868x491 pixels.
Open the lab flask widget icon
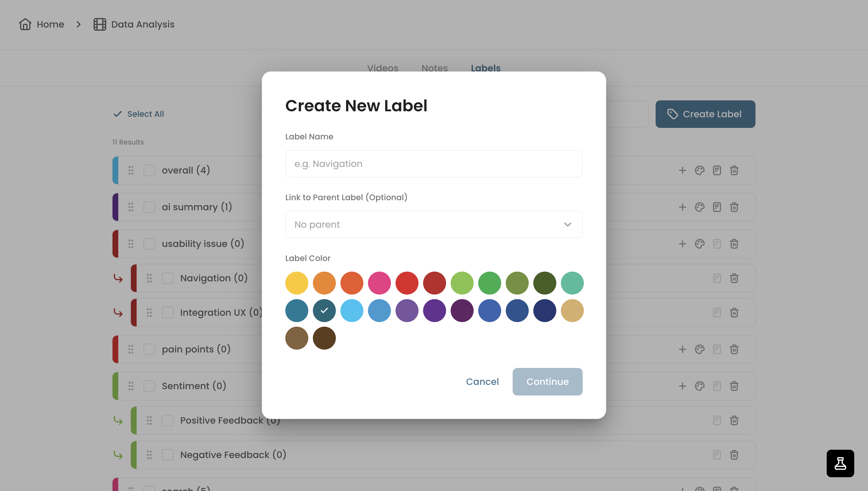pos(840,463)
